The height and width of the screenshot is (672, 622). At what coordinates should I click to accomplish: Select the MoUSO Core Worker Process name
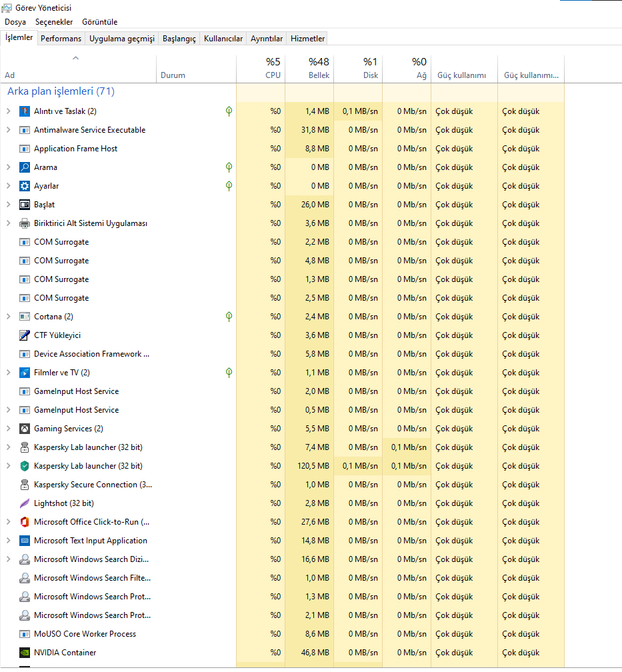[85, 634]
